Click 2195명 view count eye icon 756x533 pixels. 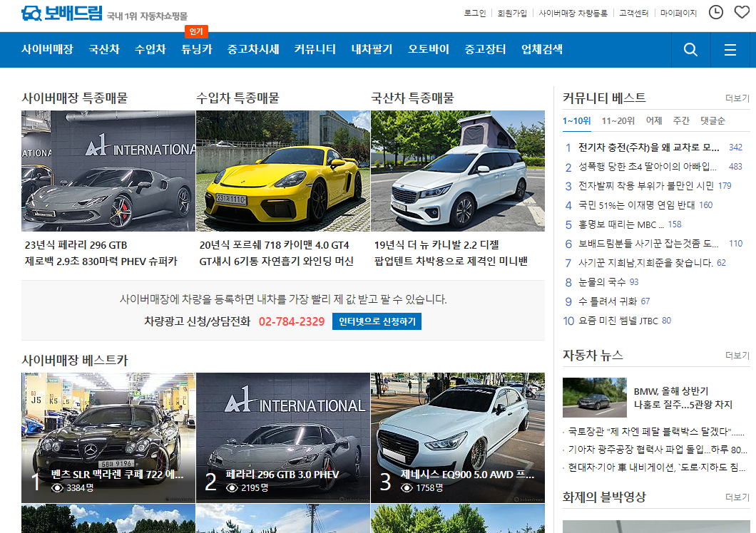coord(232,488)
